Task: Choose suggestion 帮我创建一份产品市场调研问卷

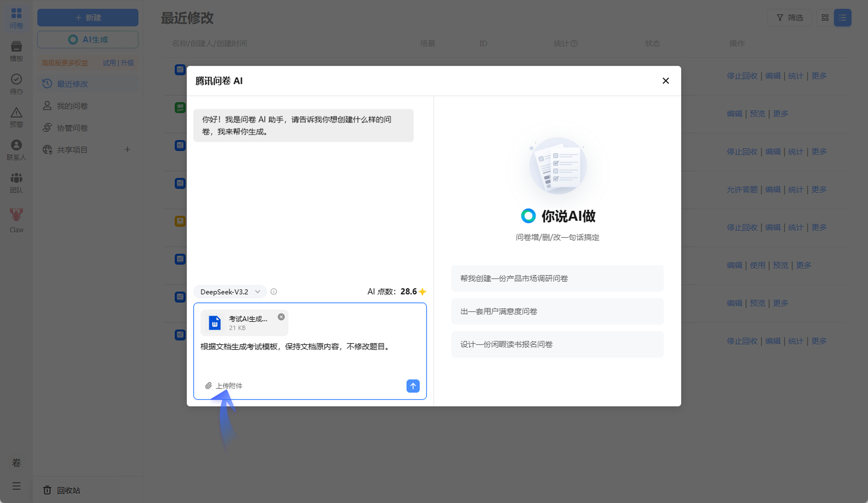Action: coord(557,278)
